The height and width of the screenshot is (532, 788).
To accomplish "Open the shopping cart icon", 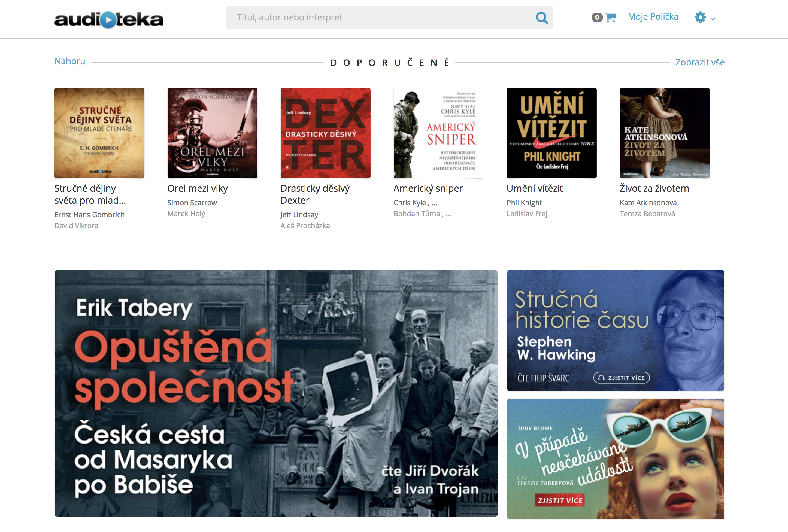I will tap(610, 17).
